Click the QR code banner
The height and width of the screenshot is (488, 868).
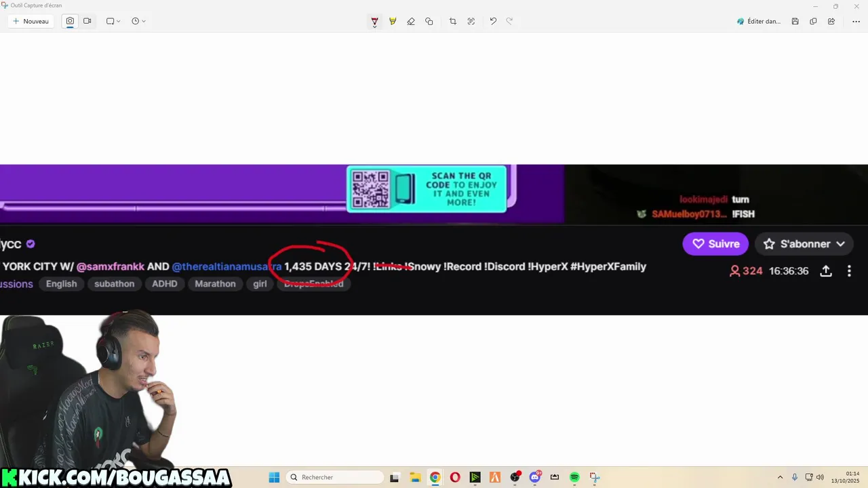427,189
